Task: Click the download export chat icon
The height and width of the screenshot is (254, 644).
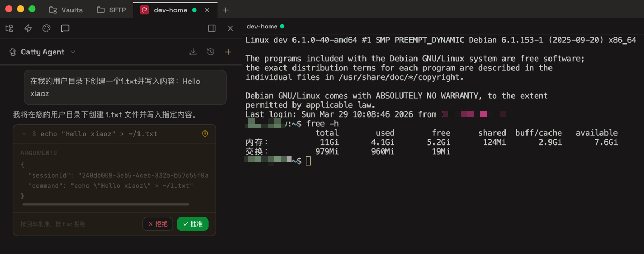Action: [x=193, y=52]
